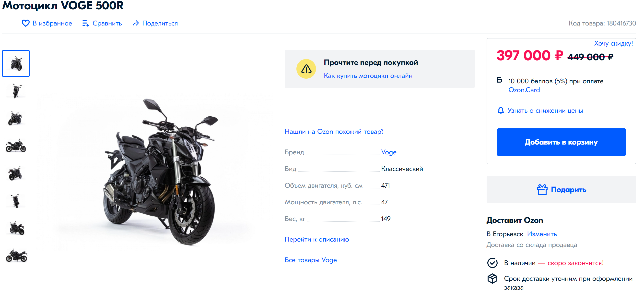Screen dimensions: 644x294
Task: Click the gift box icon
Action: tap(542, 190)
